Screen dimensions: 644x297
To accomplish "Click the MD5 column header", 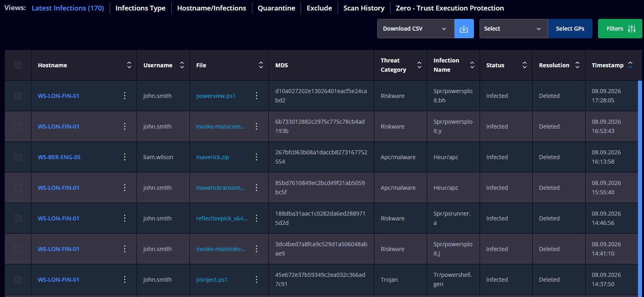I will point(281,65).
